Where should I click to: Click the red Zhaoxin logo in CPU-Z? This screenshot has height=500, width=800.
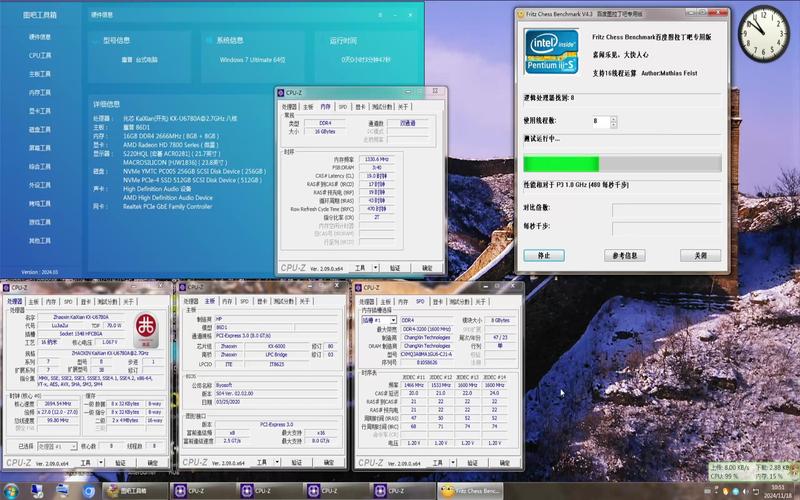pos(146,330)
